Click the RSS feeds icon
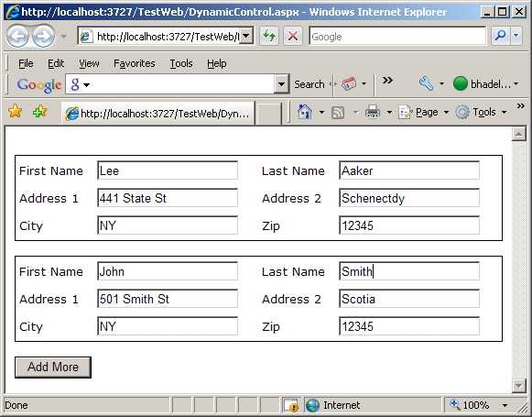Image resolution: width=532 pixels, height=417 pixels. coord(338,113)
